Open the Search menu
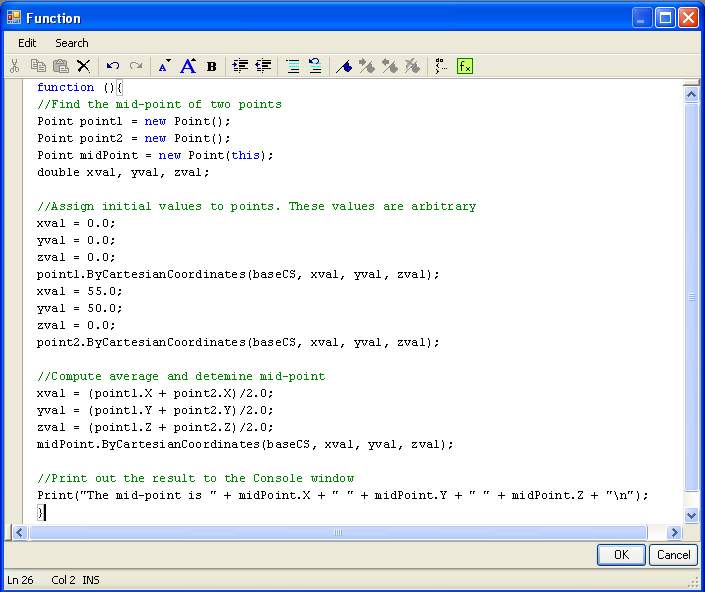 point(72,43)
